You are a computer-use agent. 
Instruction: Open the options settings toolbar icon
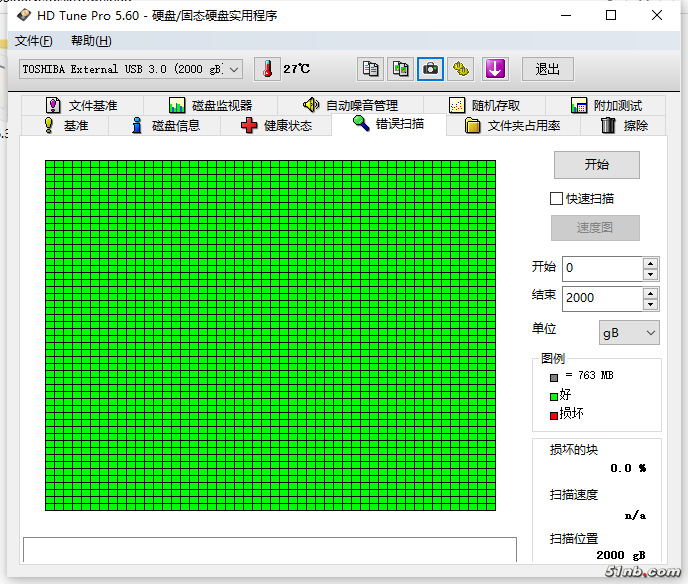coord(460,69)
